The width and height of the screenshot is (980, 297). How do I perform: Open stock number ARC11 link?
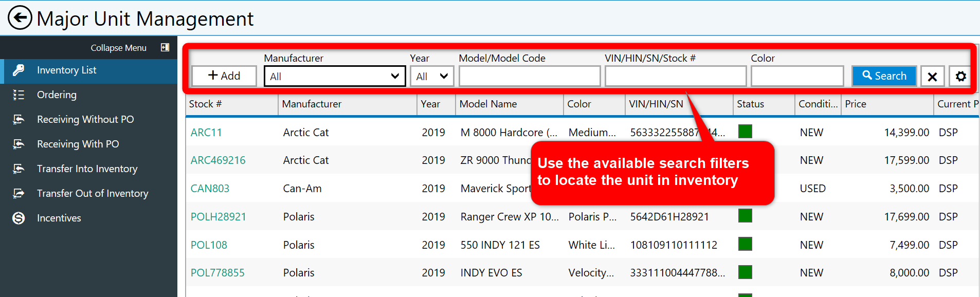pyautogui.click(x=206, y=133)
